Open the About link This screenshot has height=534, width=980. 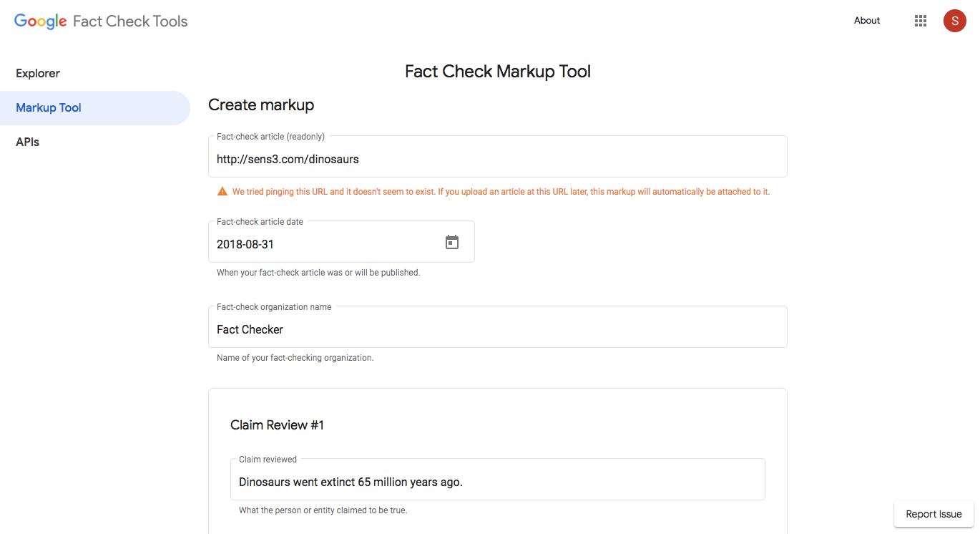pyautogui.click(x=866, y=21)
